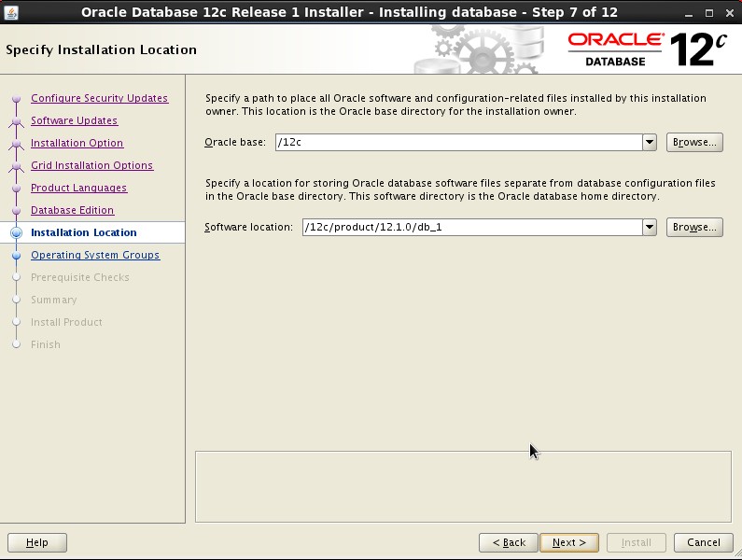Return to the Database Edition step
742x560 pixels.
(x=72, y=210)
